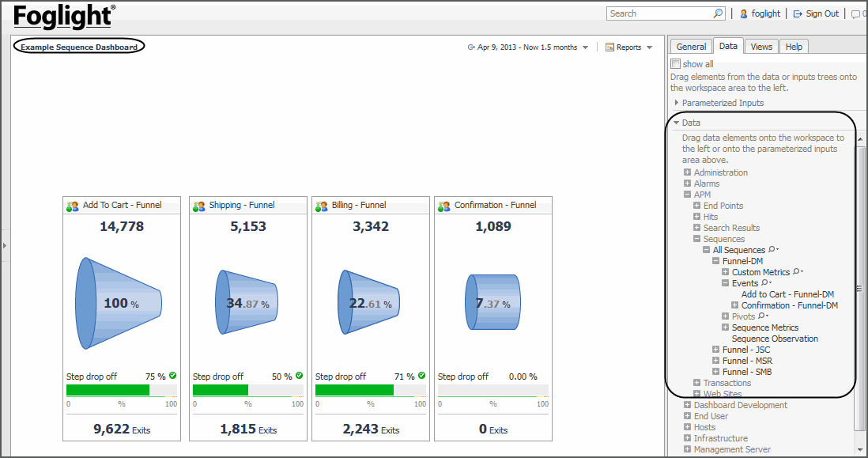Select the Hosts tree item

coord(704,427)
